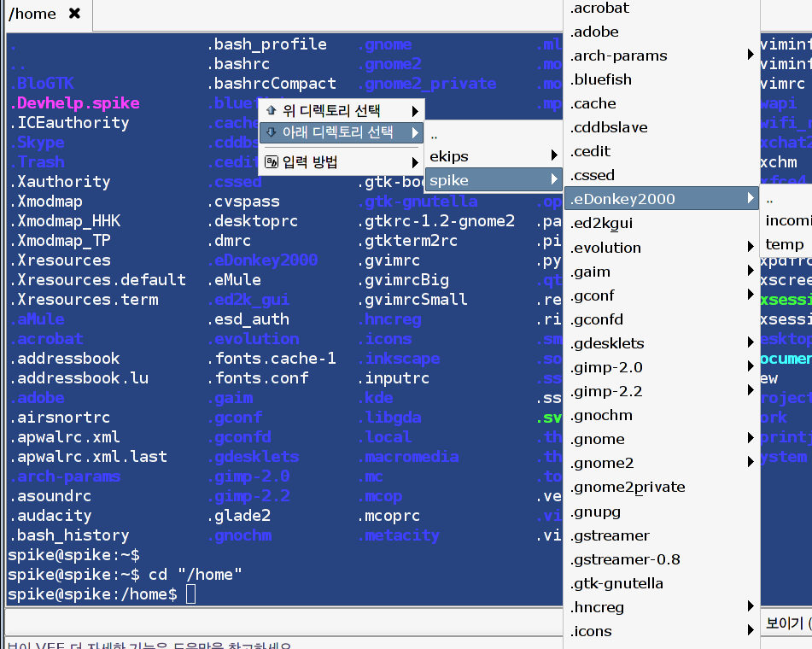This screenshot has height=649, width=812.
Task: Switch to the /home tab
Action: click(32, 14)
